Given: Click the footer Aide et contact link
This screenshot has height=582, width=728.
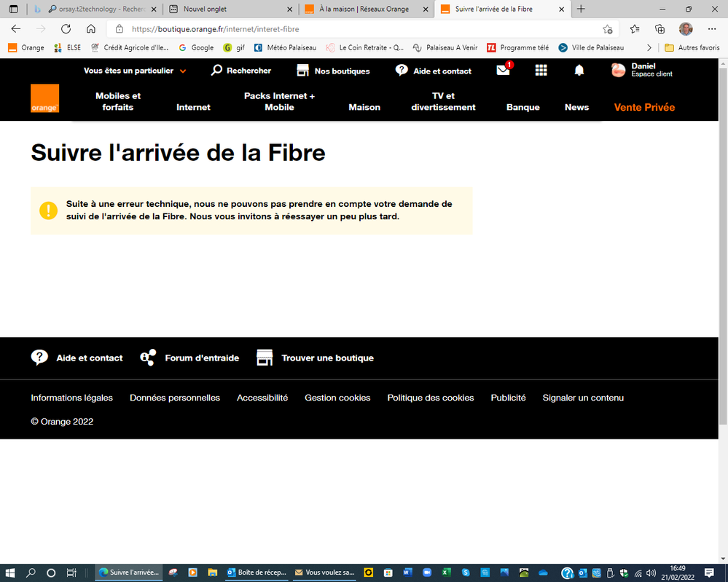Looking at the screenshot, I should click(77, 358).
